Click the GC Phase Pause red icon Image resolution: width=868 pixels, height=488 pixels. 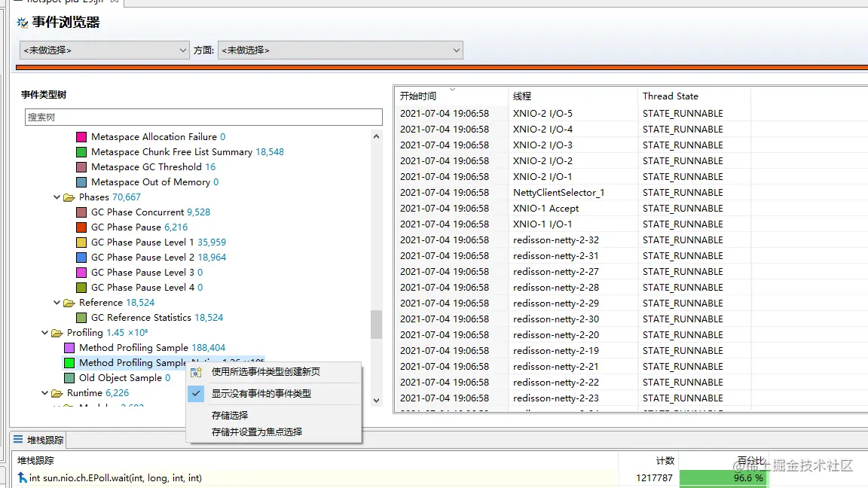[x=81, y=227]
